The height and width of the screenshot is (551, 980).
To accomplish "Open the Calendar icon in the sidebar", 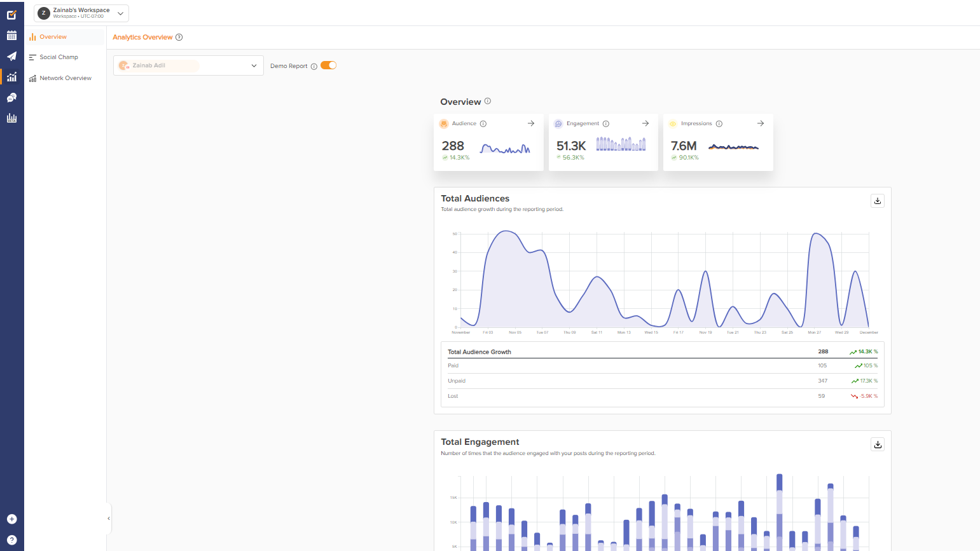I will (x=11, y=36).
